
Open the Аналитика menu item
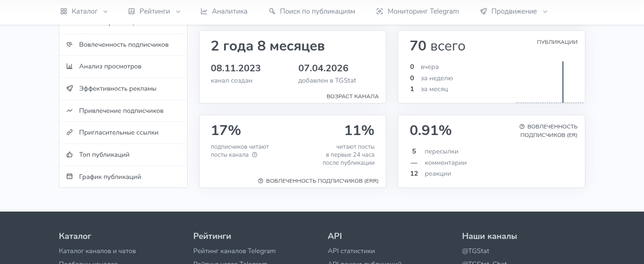[224, 11]
